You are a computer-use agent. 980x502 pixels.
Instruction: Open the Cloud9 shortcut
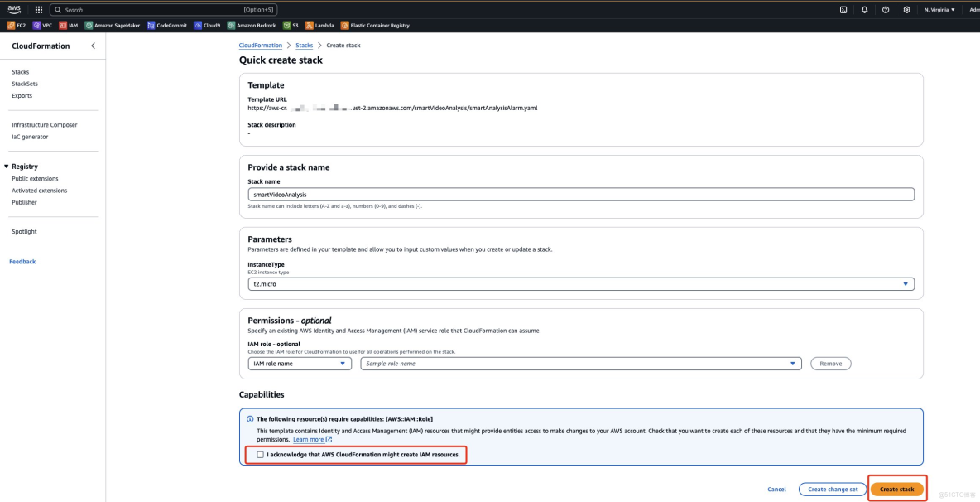pos(207,26)
